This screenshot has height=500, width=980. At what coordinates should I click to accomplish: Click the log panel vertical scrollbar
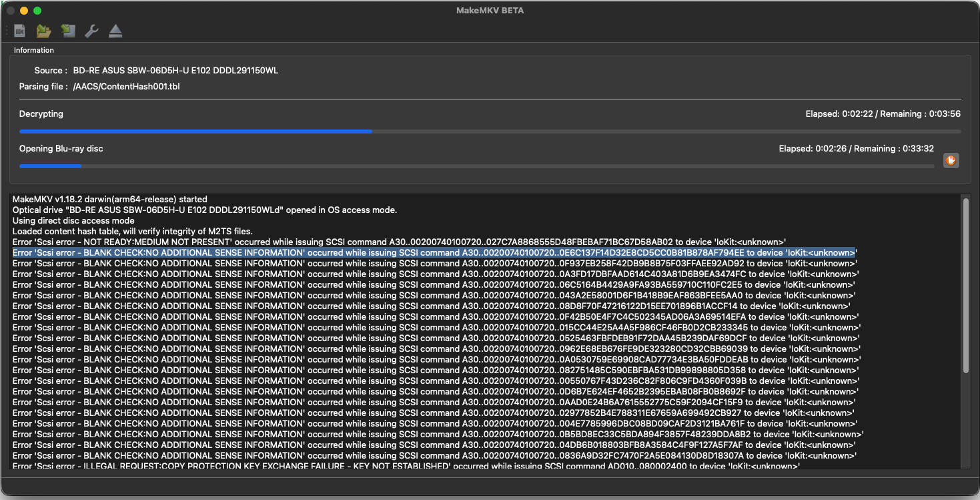tap(965, 285)
